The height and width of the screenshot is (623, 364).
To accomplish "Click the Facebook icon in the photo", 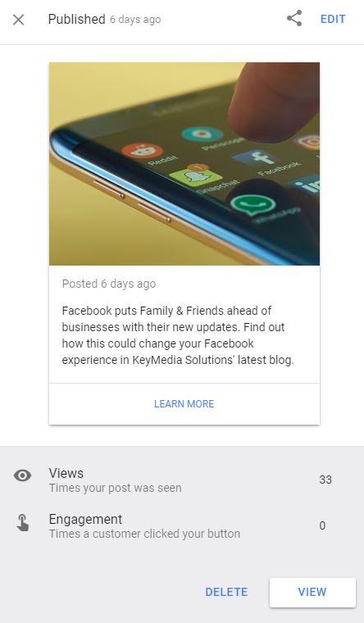I will 256,157.
